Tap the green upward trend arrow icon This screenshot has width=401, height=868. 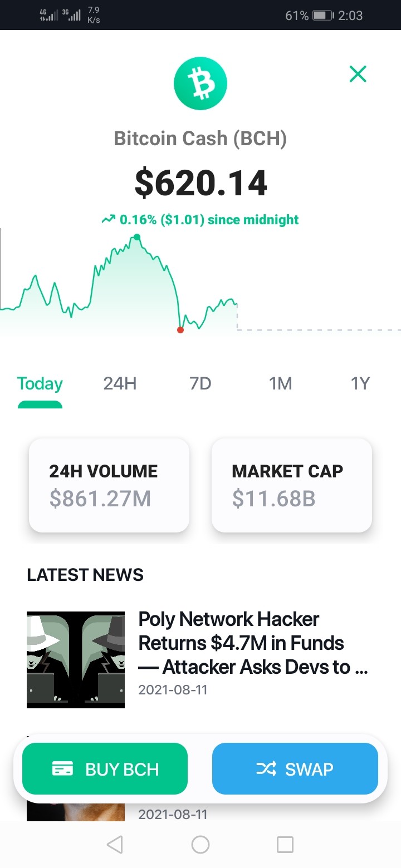(108, 220)
